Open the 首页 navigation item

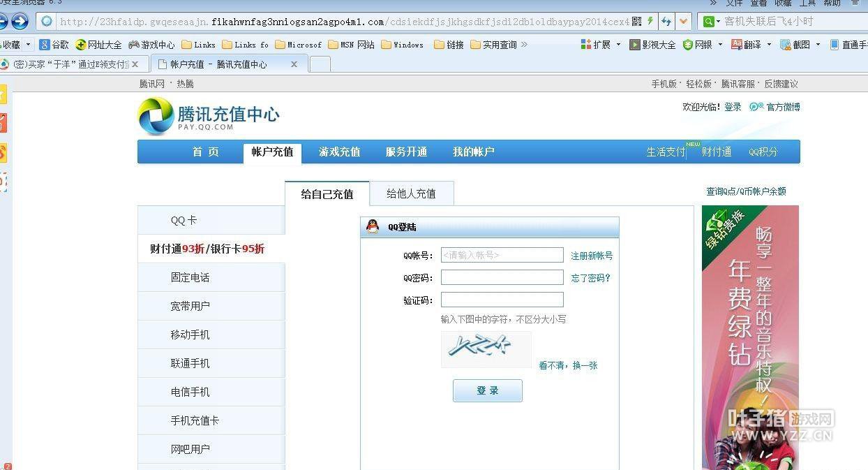206,152
